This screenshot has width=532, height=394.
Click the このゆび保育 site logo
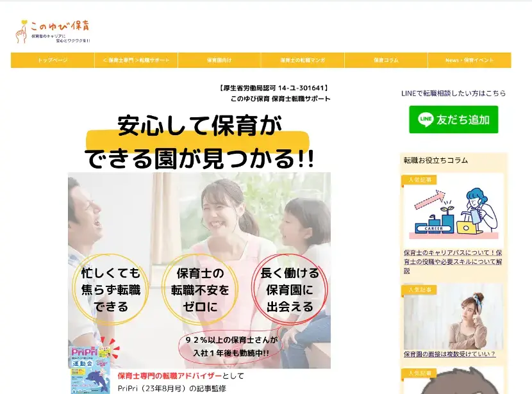[54, 31]
